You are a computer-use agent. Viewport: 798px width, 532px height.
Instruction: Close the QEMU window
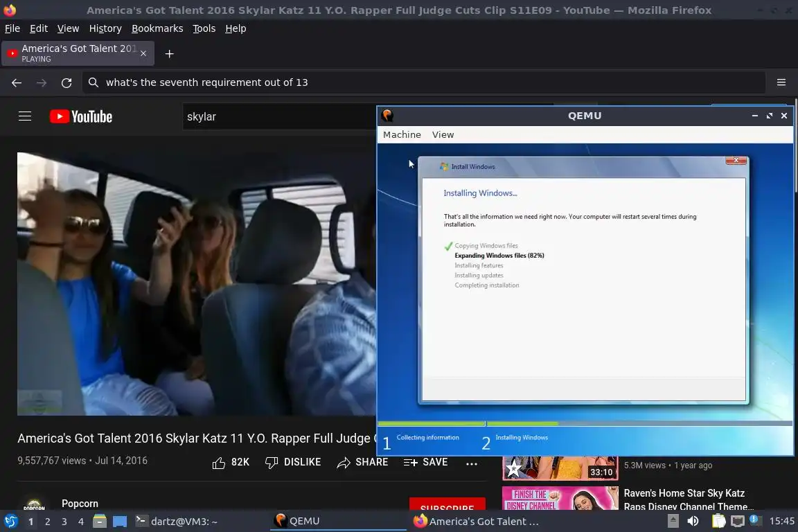tap(784, 116)
